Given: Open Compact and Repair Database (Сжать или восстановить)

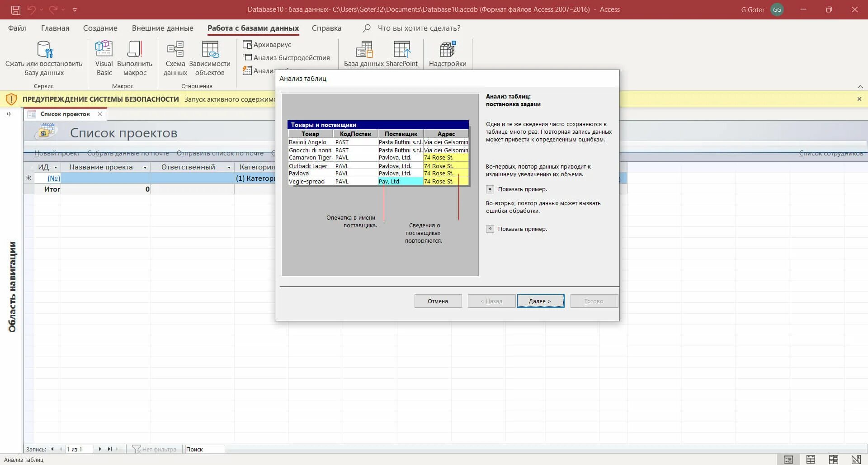Looking at the screenshot, I should [x=44, y=59].
